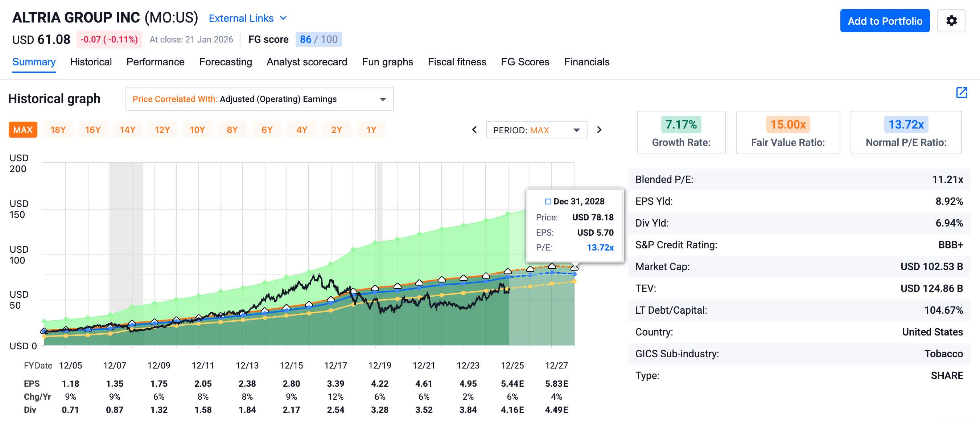The width and height of the screenshot is (980, 423).
Task: Select 2Y time range
Action: (336, 130)
